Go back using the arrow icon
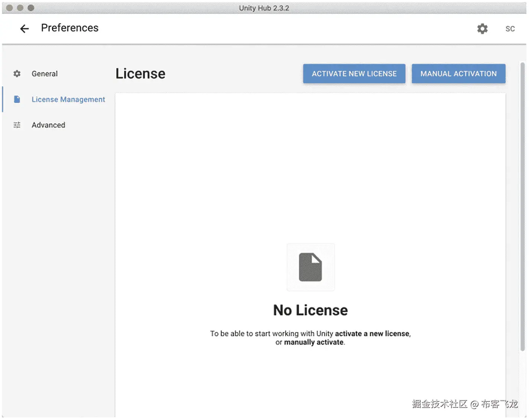 pyautogui.click(x=25, y=29)
